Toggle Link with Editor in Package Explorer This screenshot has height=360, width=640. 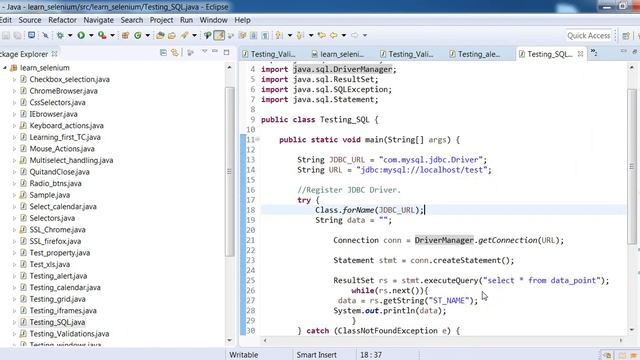coord(175,53)
